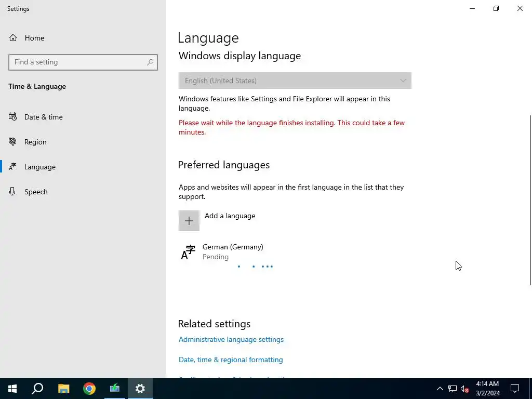Click the German language pack icon
The image size is (532, 399).
[x=188, y=252]
